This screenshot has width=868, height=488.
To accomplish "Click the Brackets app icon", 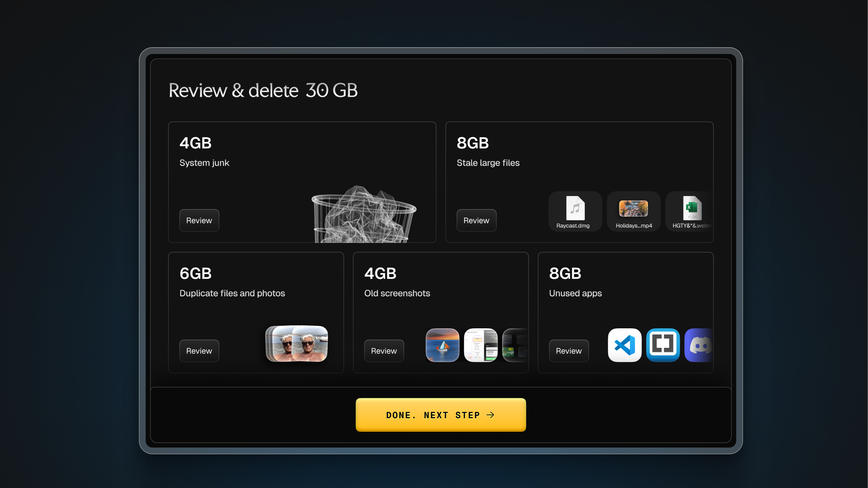I will [x=663, y=345].
